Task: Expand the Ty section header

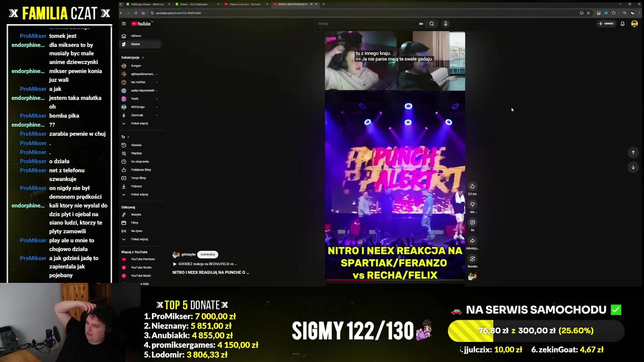Action: (x=125, y=137)
